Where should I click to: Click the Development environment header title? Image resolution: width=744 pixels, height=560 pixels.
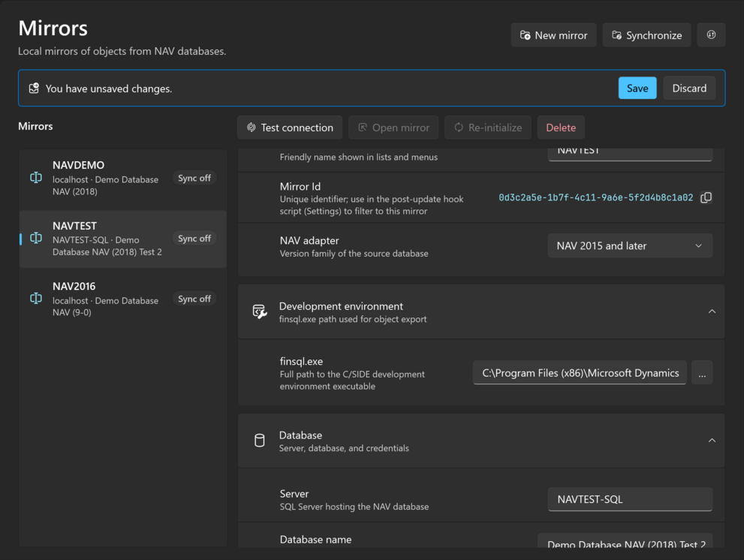tap(341, 306)
